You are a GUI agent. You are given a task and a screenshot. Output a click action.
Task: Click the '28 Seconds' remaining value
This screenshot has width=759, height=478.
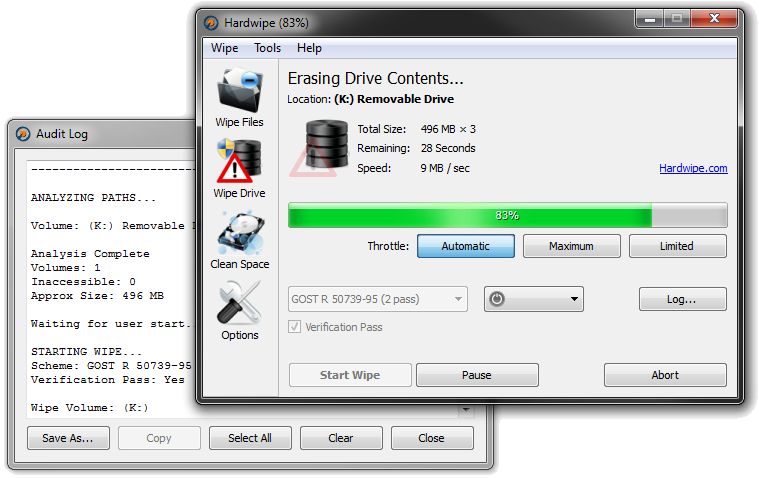pyautogui.click(x=448, y=148)
